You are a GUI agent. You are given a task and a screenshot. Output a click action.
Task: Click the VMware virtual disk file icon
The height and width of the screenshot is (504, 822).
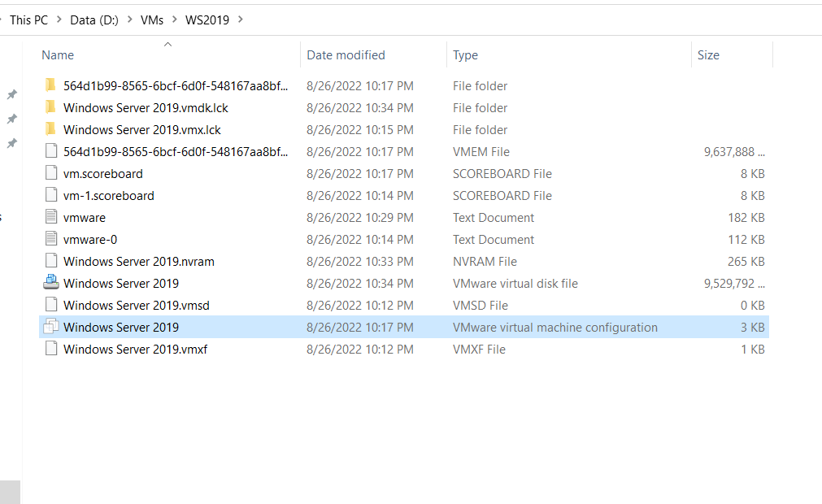point(51,283)
